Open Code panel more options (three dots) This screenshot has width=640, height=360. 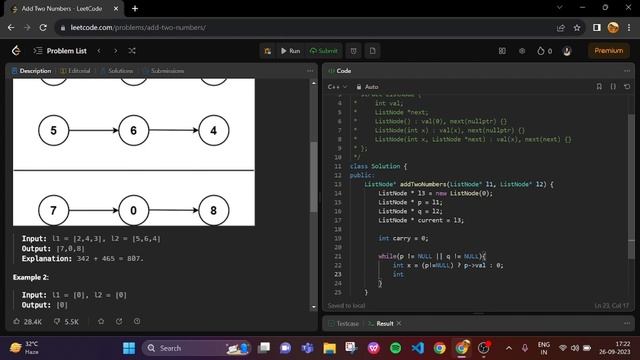pyautogui.click(x=627, y=71)
